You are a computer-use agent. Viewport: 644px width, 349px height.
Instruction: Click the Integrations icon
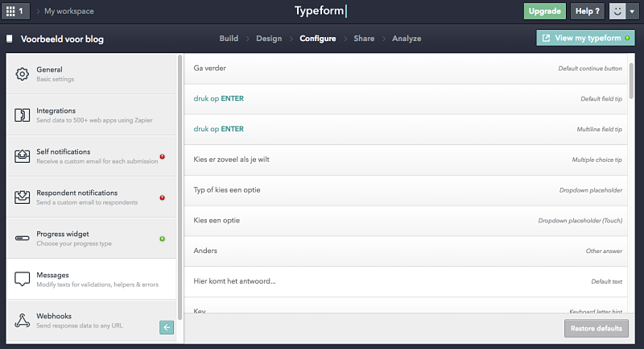click(23, 115)
